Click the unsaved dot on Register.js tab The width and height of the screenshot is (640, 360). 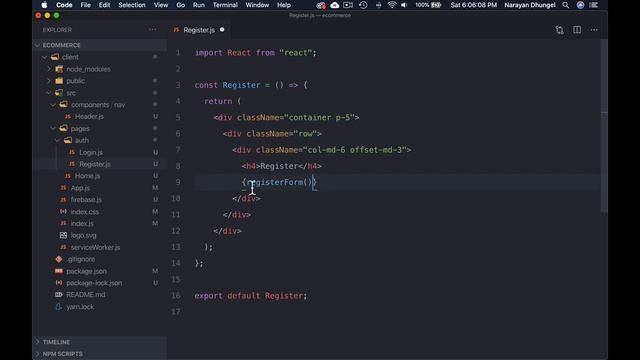tap(222, 30)
